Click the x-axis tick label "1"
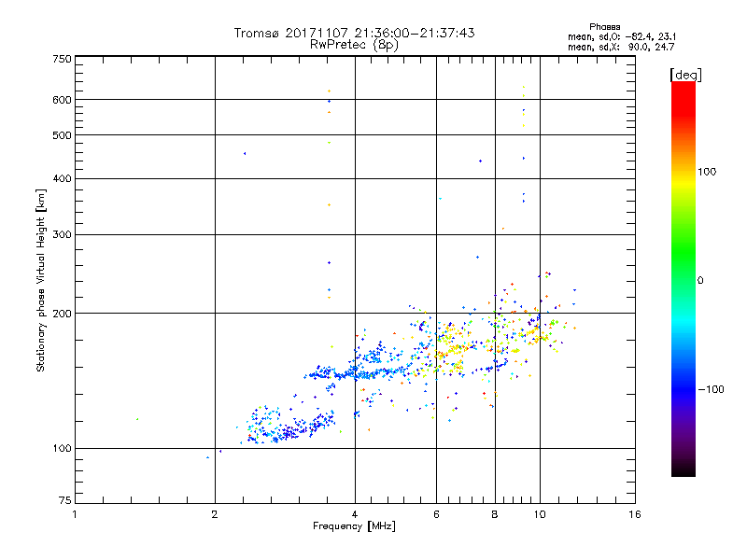Screen dimensions: 747x560 [x=75, y=514]
